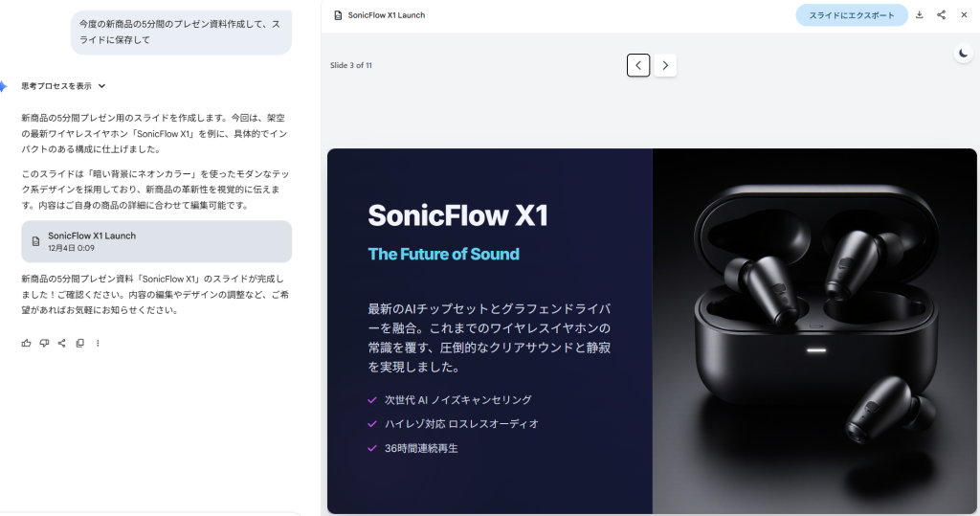
Task: Open the response more options menu
Action: coord(98,343)
